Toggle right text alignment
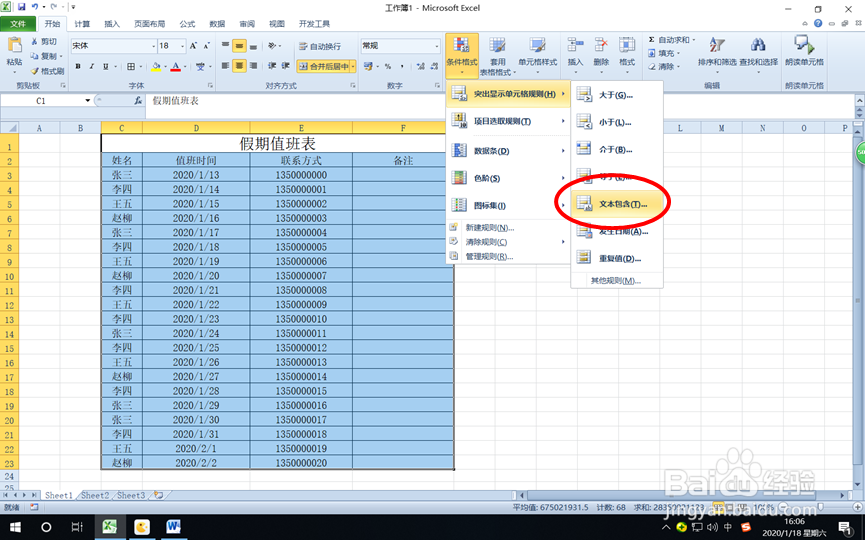This screenshot has width=865, height=540. tap(253, 66)
